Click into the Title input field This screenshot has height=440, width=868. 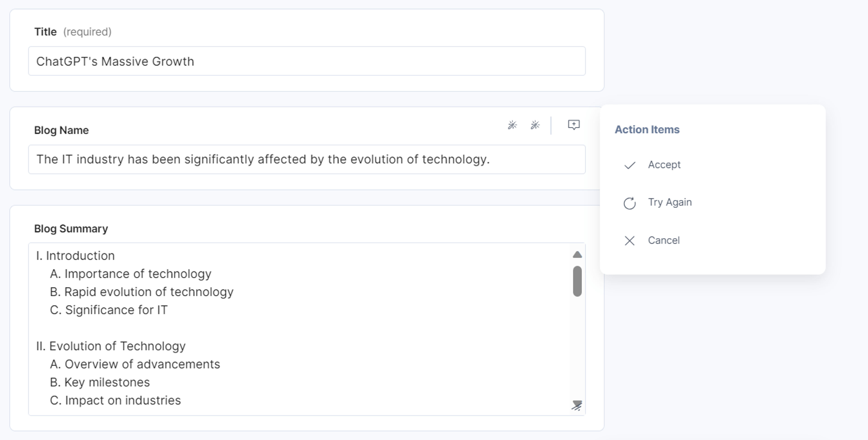pyautogui.click(x=307, y=61)
